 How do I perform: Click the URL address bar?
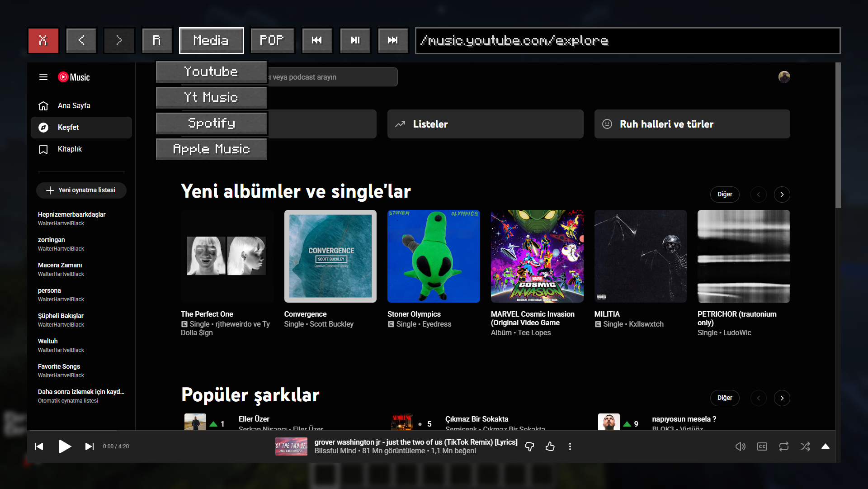click(627, 41)
